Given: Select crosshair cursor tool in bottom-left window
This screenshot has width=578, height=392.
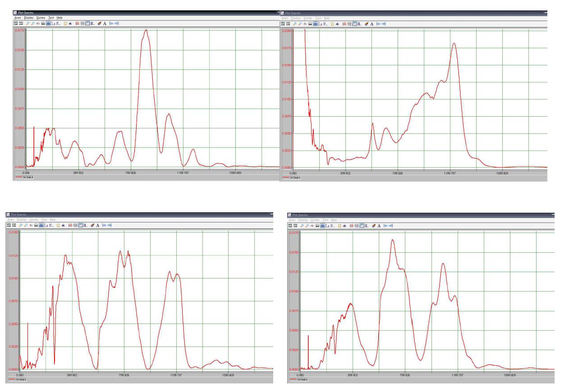Looking at the screenshot, I should click(x=31, y=225).
